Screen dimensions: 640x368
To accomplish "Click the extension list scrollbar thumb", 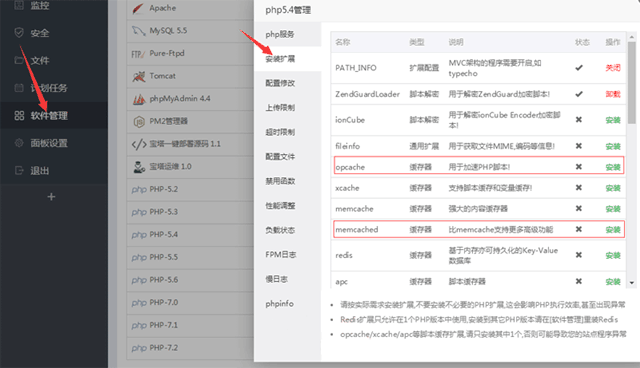I will pos(632,83).
